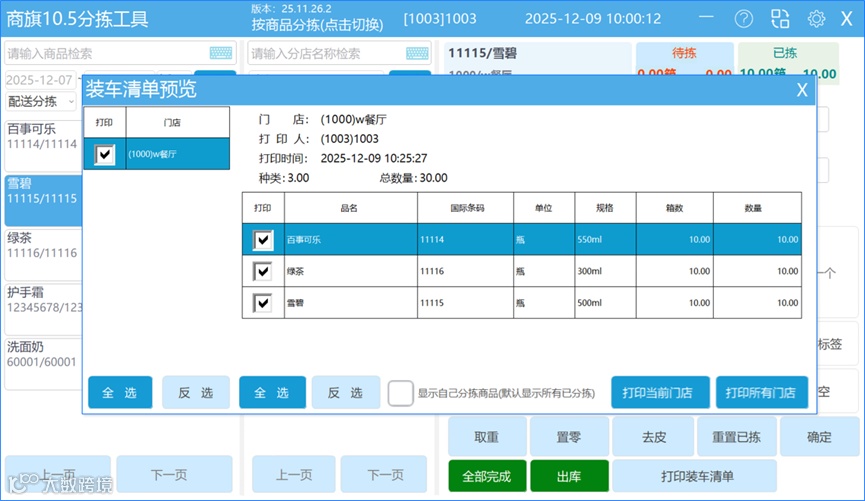865x501 pixels.
Task: Uncheck print checkbox for (1000)w餐厅 store
Action: point(105,154)
